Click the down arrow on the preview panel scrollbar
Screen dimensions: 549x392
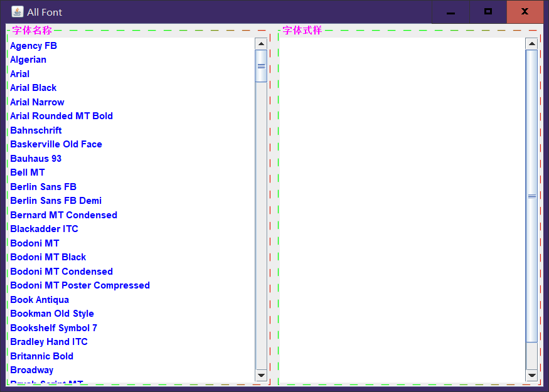click(x=532, y=375)
